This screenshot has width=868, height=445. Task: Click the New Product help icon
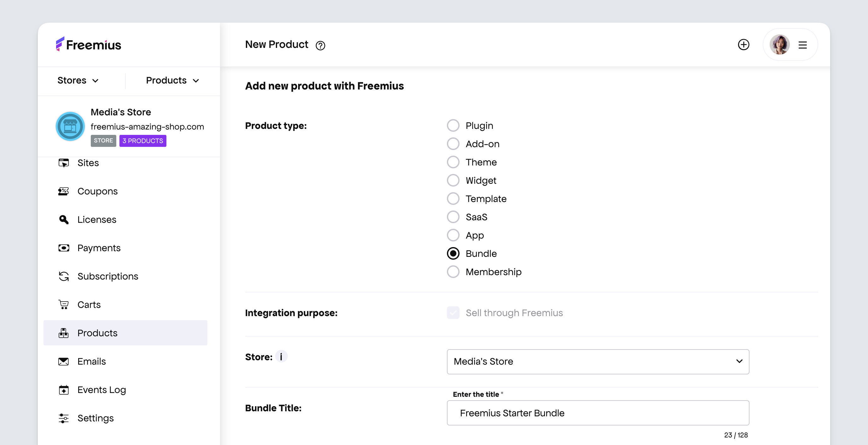point(319,45)
